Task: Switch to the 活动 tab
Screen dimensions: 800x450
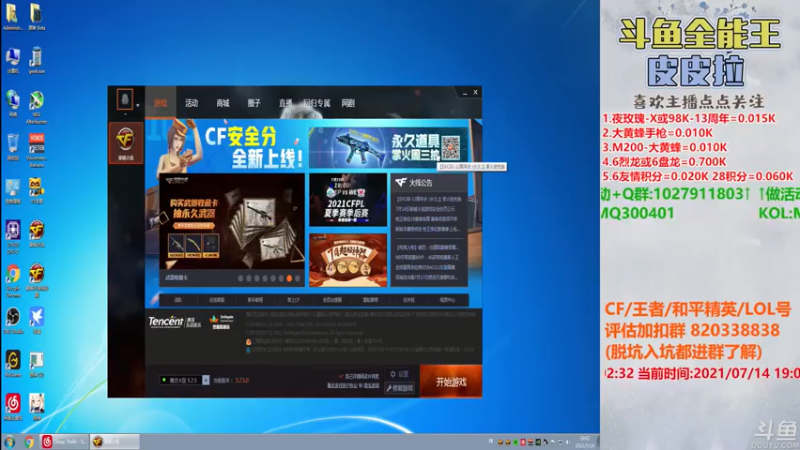Action: click(191, 103)
